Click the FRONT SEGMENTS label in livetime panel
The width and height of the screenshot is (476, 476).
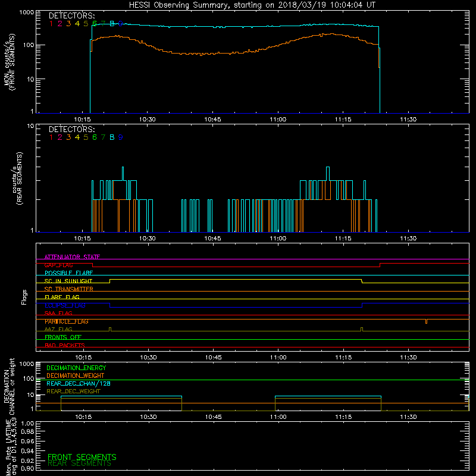pyautogui.click(x=82, y=457)
